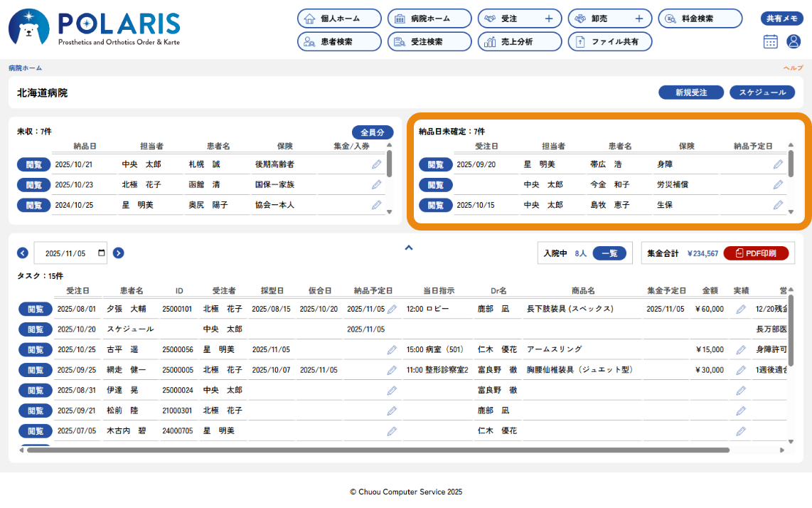The width and height of the screenshot is (812, 508).
Task: Open the calendar icon in top right
Action: [770, 41]
